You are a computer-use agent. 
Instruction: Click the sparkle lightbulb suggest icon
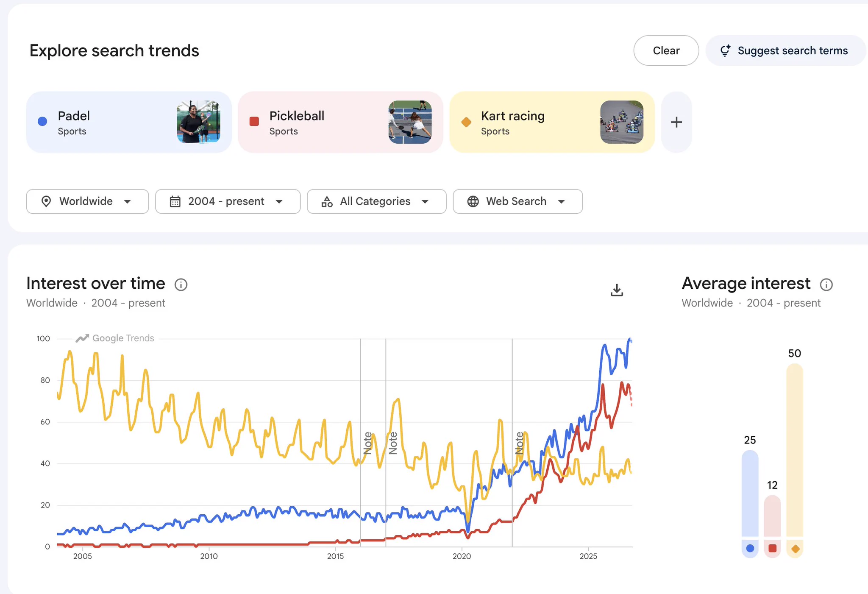pos(725,50)
